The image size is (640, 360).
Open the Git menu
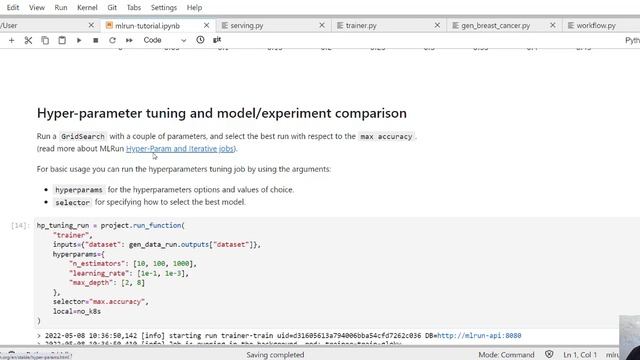(x=112, y=7)
